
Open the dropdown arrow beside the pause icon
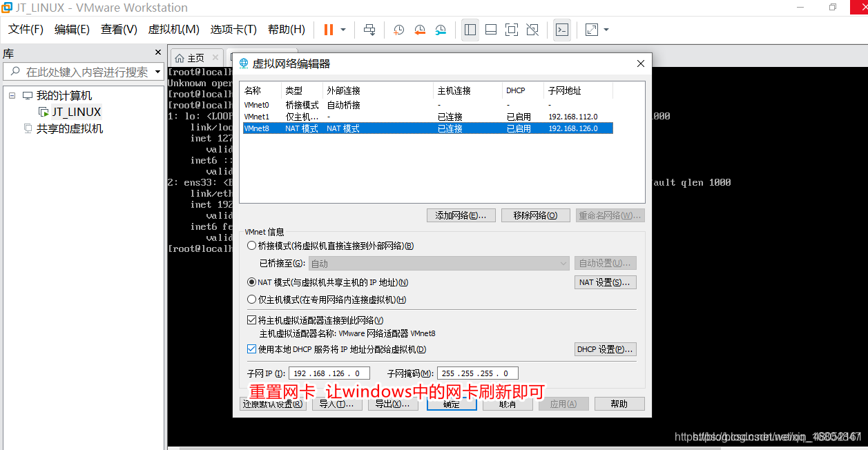tap(343, 30)
